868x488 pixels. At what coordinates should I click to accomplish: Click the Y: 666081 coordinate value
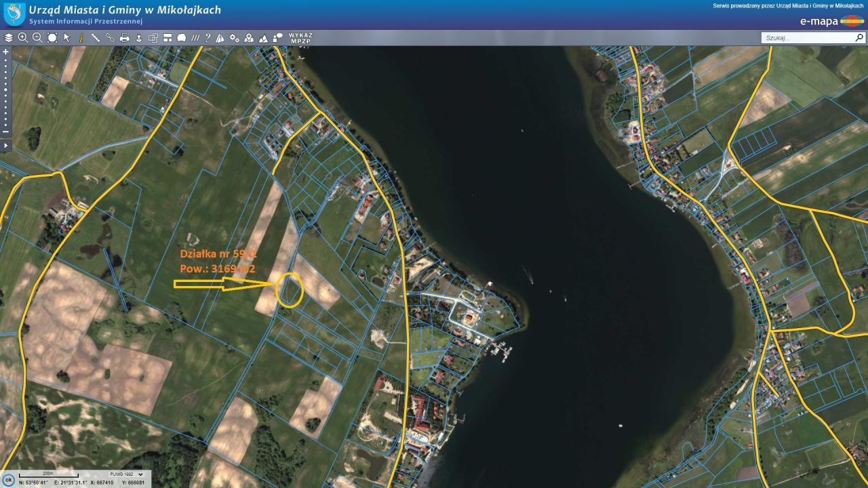(132, 483)
